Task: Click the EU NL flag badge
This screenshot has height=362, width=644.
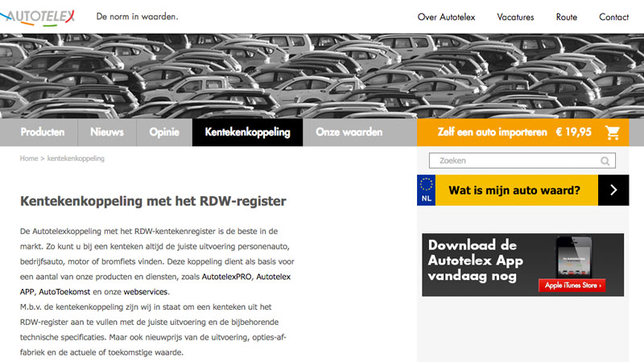Action: point(427,190)
